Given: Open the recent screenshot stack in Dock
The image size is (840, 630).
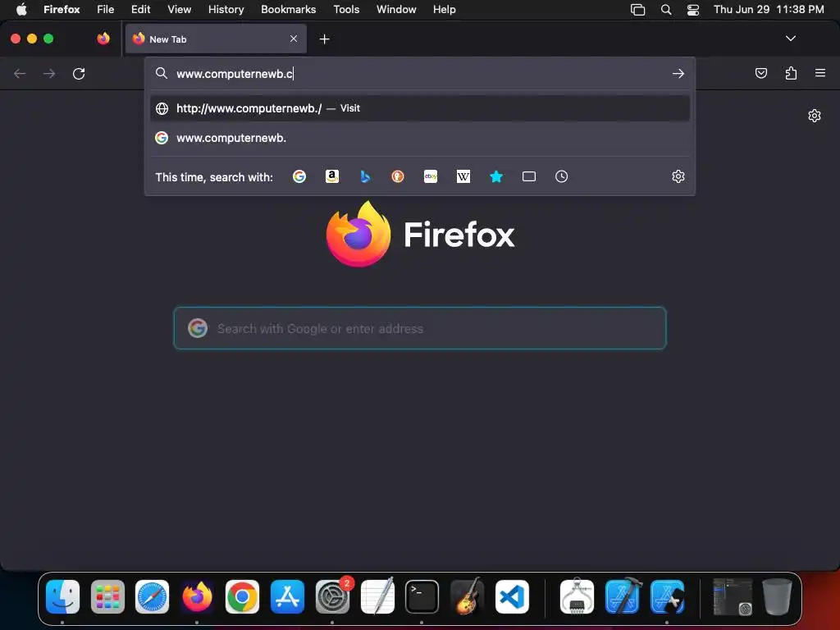Looking at the screenshot, I should tap(733, 596).
